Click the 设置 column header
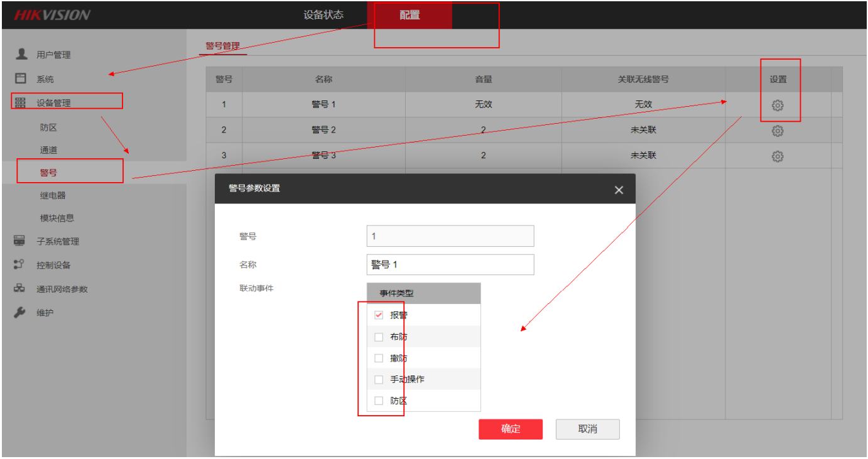Screen dimensions: 868x459 pyautogui.click(x=778, y=80)
